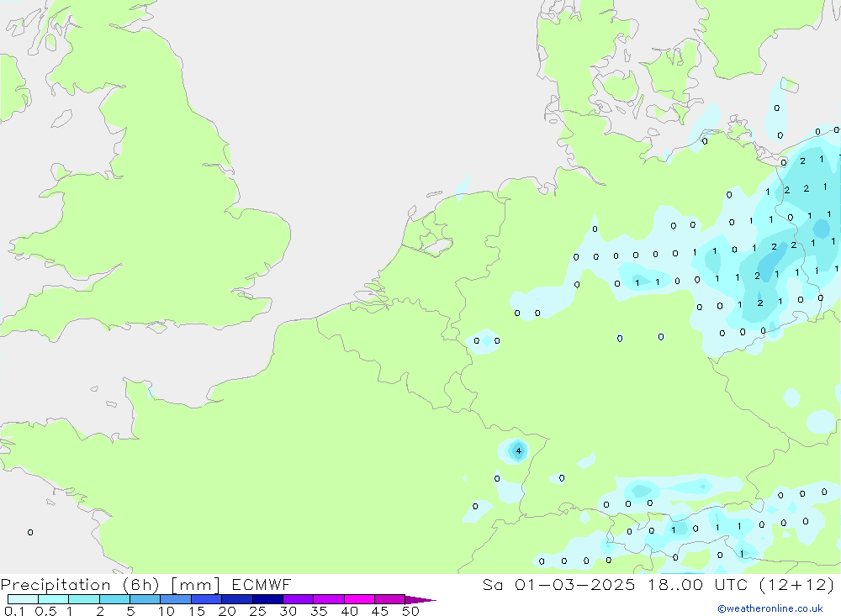841x616 pixels.
Task: Click the 0.1–0.5 mm legend color box
Action: (23, 599)
